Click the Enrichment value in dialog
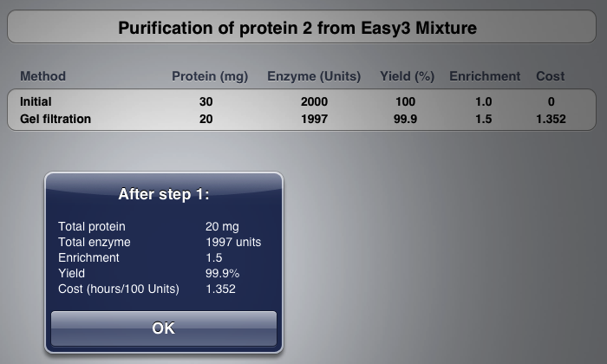 213,257
